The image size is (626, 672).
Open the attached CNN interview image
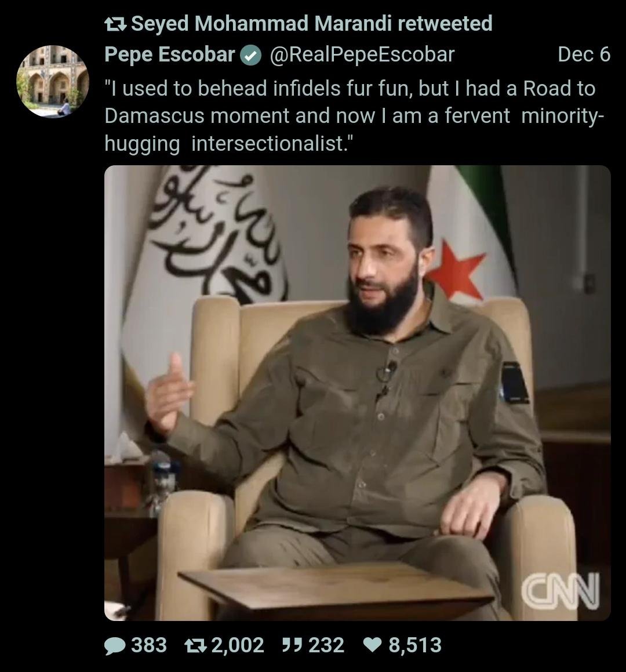(x=358, y=393)
